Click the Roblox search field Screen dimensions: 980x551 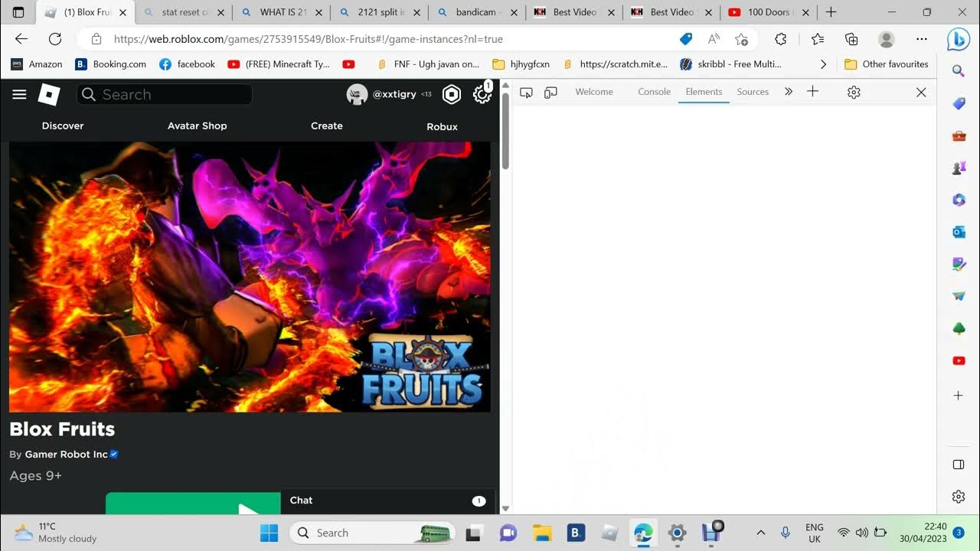165,94
